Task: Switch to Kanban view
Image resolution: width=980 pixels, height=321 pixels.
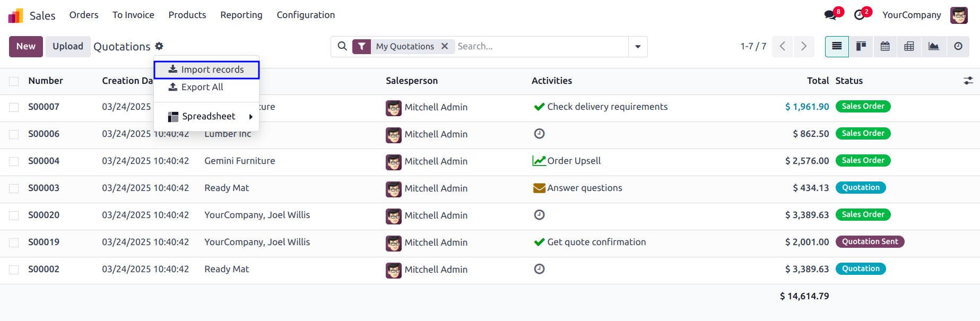Action: tap(861, 47)
